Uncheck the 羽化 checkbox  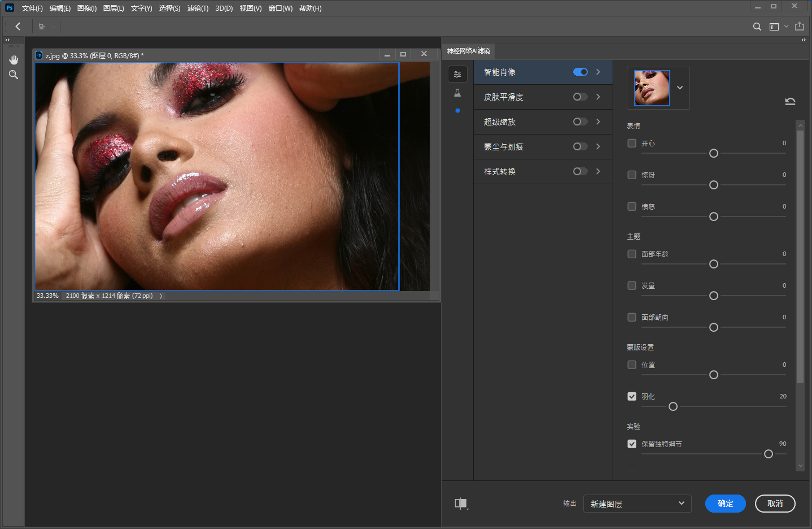632,396
